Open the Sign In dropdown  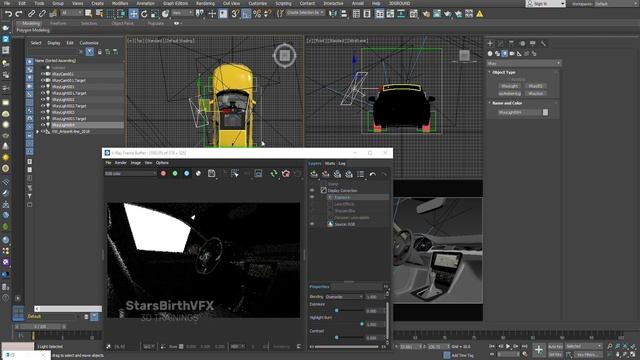[545, 3]
